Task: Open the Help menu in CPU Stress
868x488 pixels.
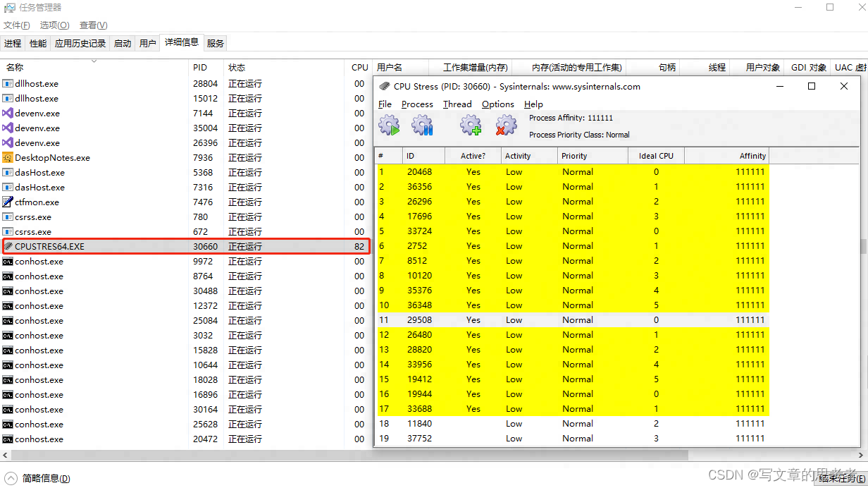Action: click(x=533, y=104)
